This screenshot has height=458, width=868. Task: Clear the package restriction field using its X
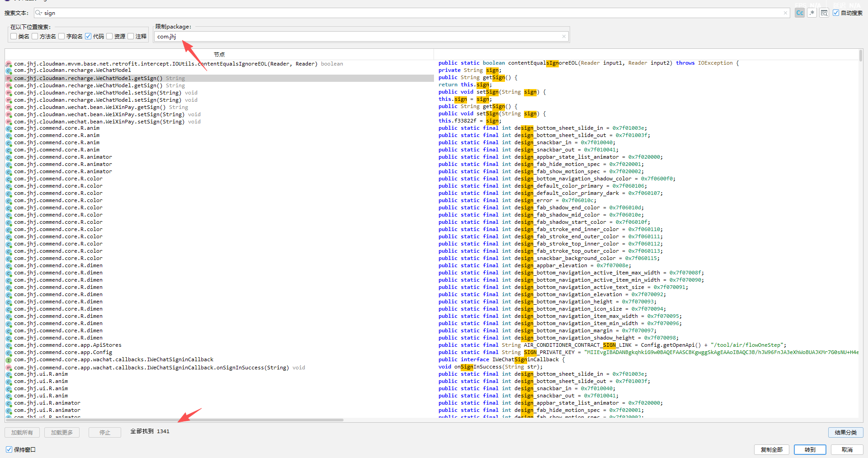click(x=564, y=37)
